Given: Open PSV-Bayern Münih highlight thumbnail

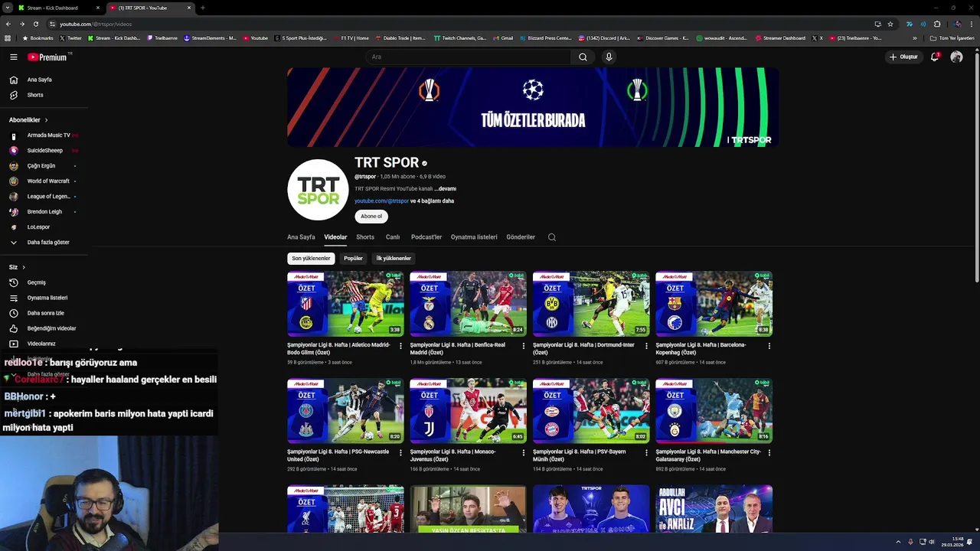Looking at the screenshot, I should (x=591, y=411).
